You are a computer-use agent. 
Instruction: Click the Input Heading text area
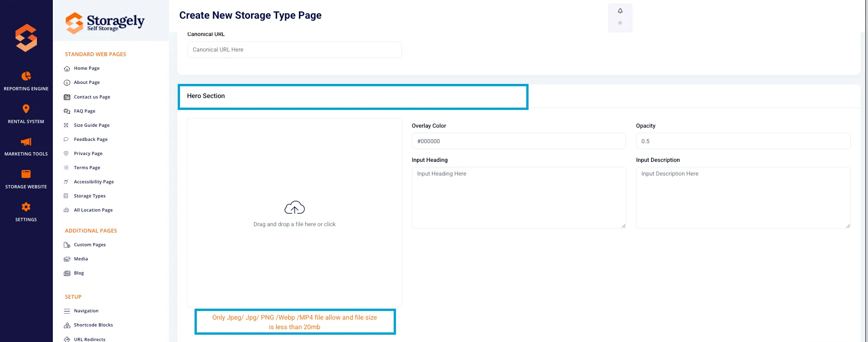519,197
